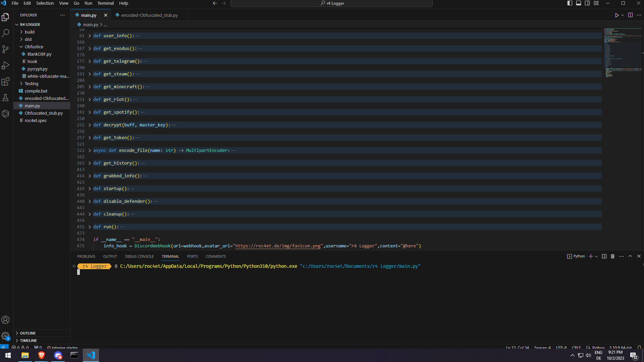Select Python interpreter in status bar
This screenshot has width=644, height=362.
coord(620,348)
